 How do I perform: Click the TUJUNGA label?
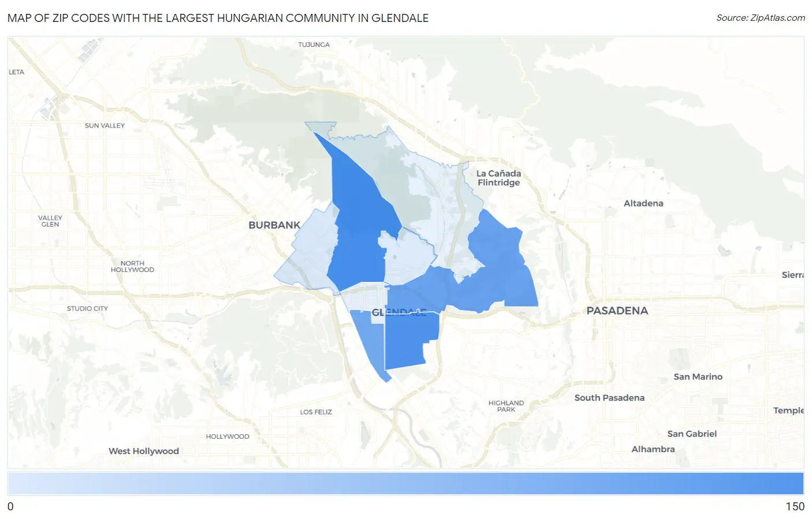point(314,44)
